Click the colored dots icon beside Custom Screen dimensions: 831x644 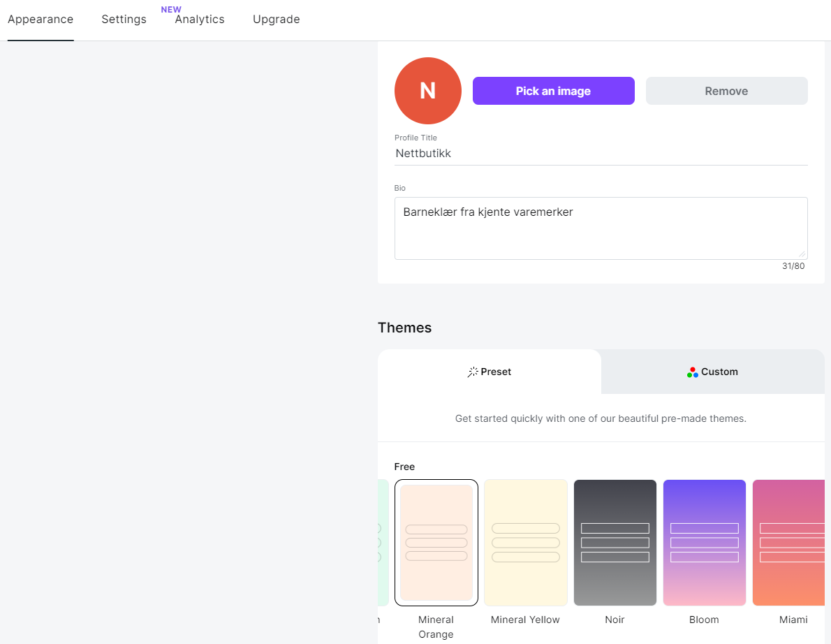692,372
